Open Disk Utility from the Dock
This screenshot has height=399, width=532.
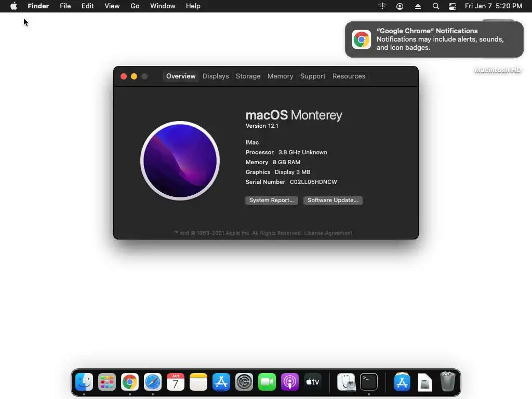(x=346, y=382)
